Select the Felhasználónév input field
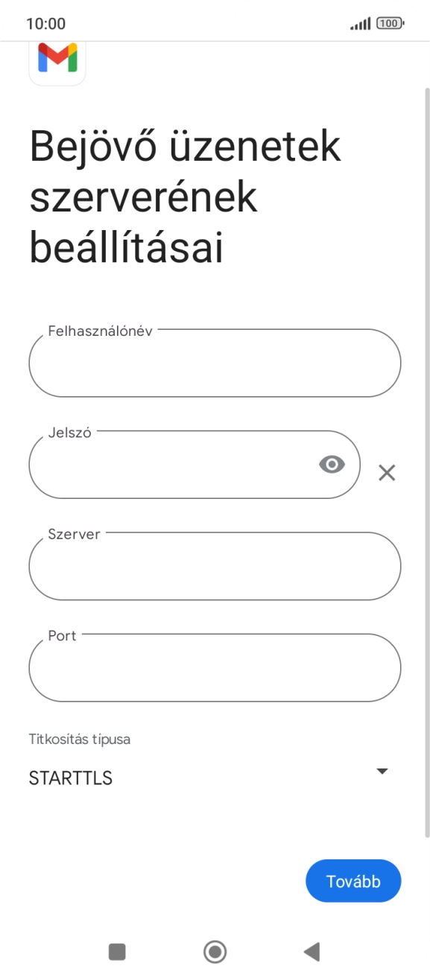This screenshot has height=980, width=430. click(x=215, y=363)
